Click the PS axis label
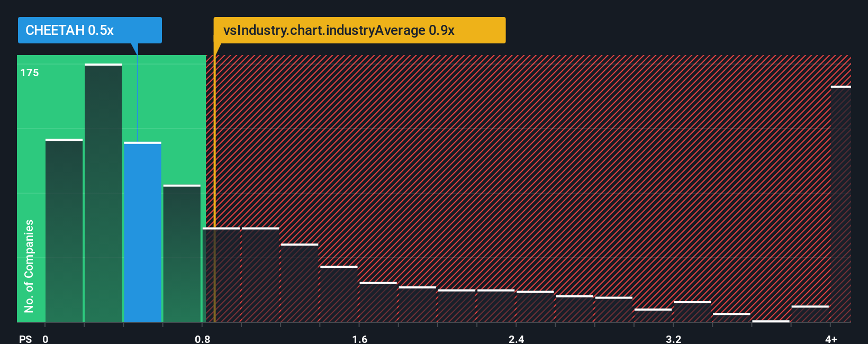 point(25,339)
